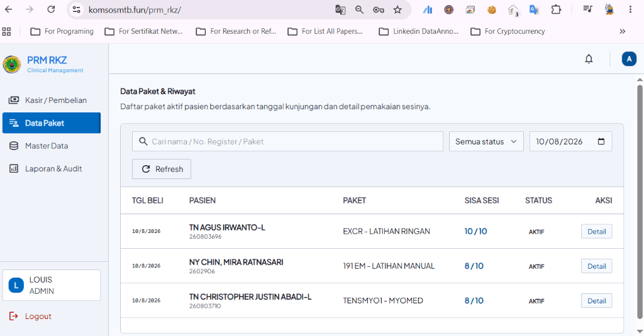Click the Logout door icon
Image resolution: width=644 pixels, height=336 pixels.
point(14,316)
